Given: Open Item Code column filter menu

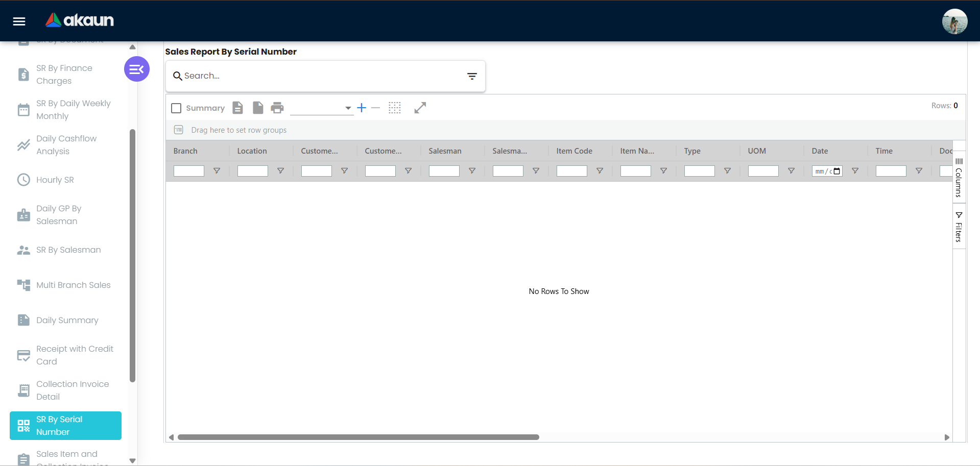Looking at the screenshot, I should pos(600,171).
